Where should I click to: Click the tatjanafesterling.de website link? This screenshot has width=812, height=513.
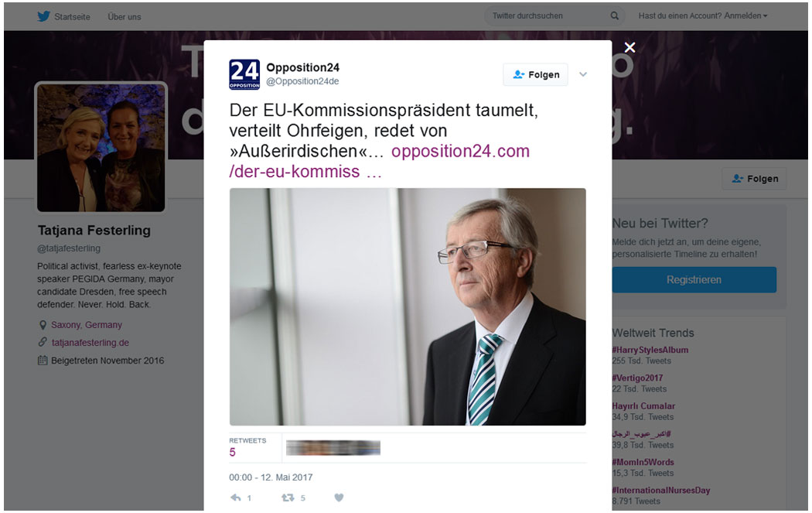(90, 343)
